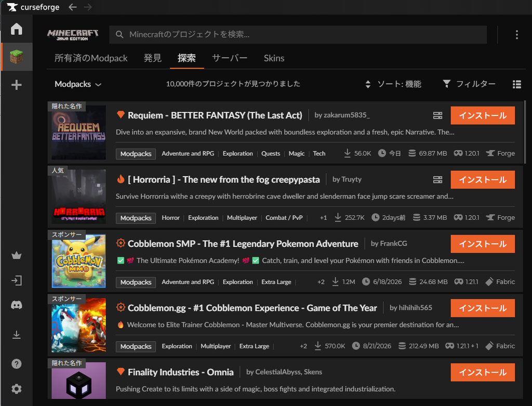
Task: Open the Discord icon in sidebar
Action: [x=16, y=305]
